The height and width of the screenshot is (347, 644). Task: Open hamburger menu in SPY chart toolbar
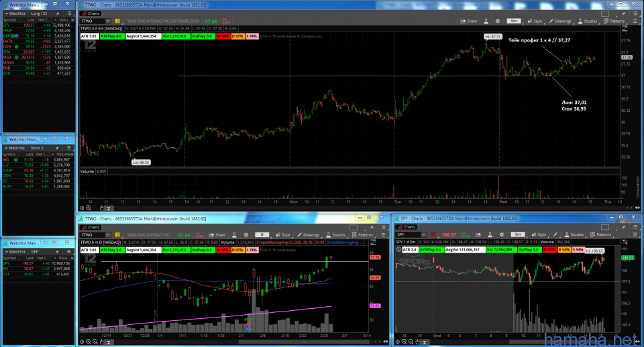coord(636,234)
